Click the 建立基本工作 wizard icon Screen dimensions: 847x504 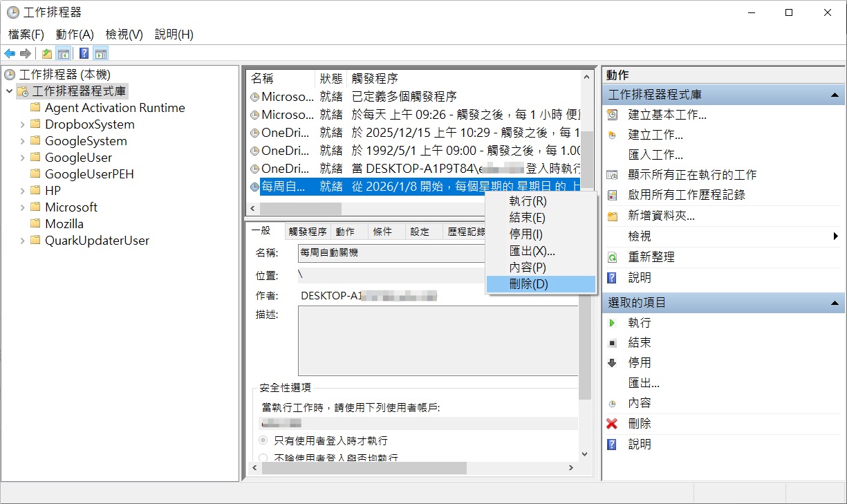(612, 115)
